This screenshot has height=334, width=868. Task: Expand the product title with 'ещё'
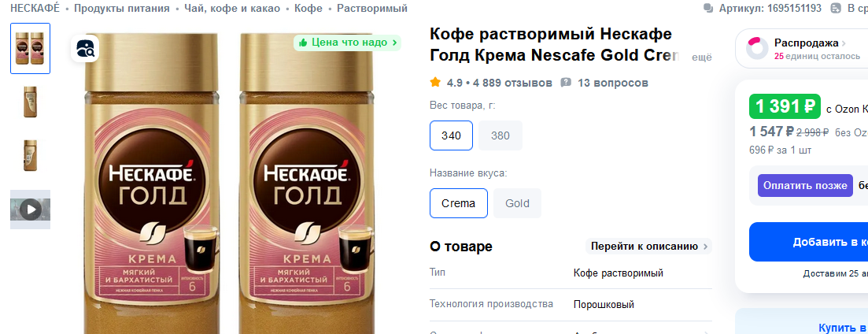tap(701, 57)
